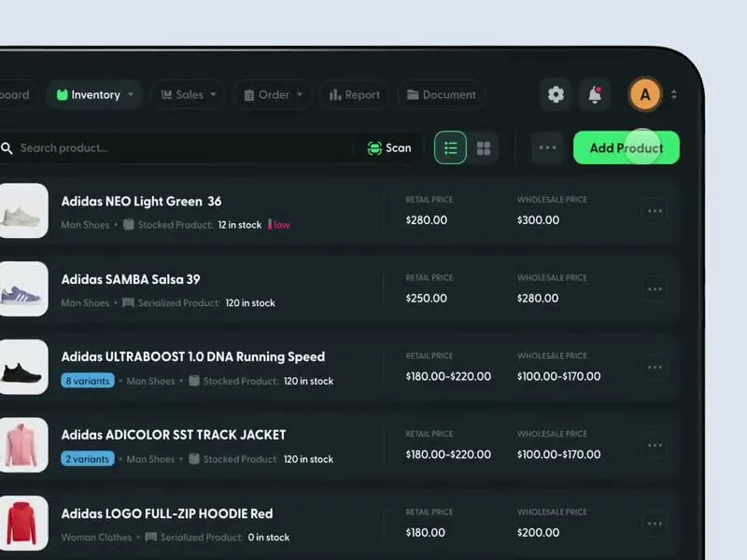Click the '$200.00' wholesale price
Screen dimensions: 747x560
[x=539, y=532]
